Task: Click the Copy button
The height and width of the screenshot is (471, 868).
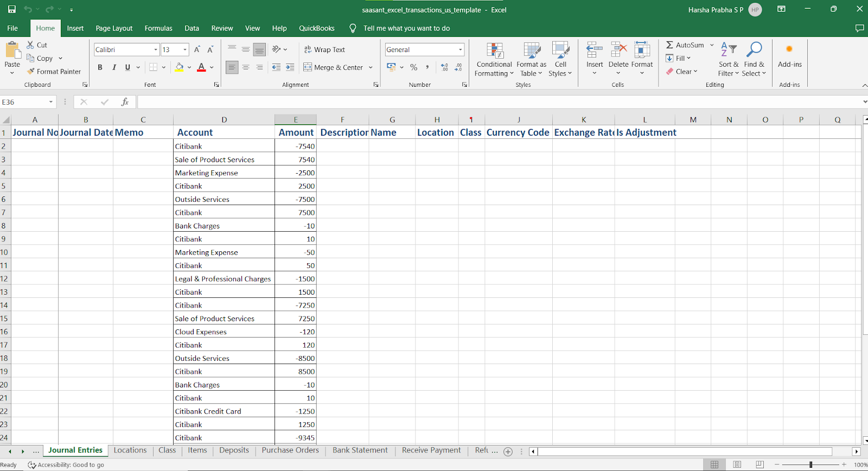Action: click(40, 59)
